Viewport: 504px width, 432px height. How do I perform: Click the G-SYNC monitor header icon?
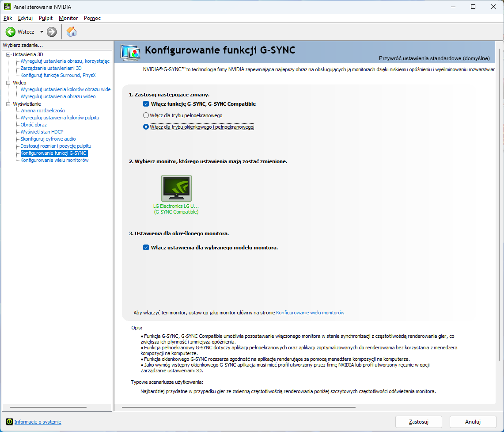[130, 53]
